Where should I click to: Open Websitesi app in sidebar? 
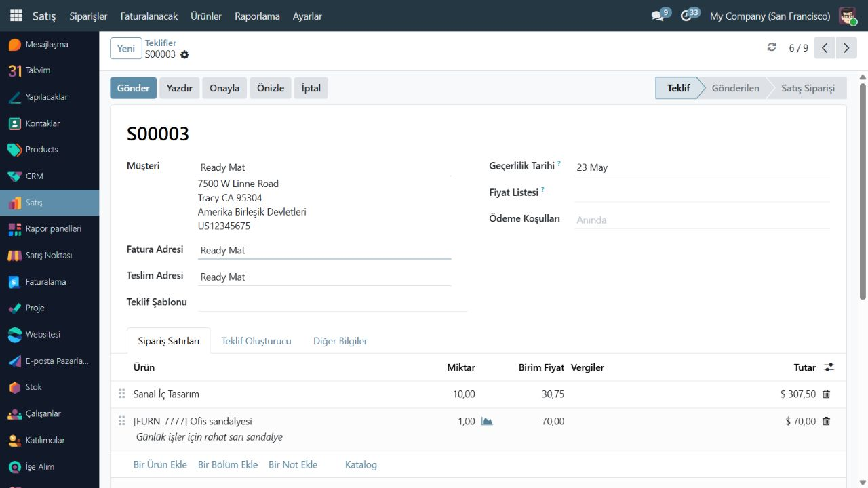[50, 335]
